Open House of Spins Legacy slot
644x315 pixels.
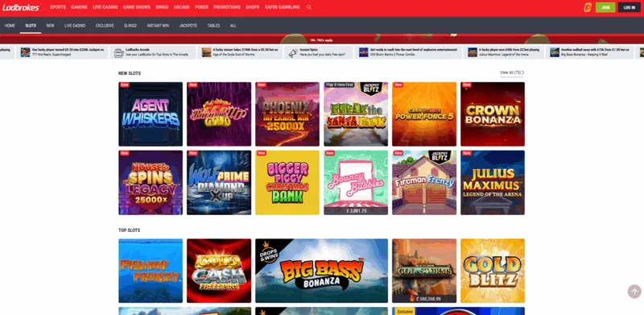pyautogui.click(x=151, y=183)
